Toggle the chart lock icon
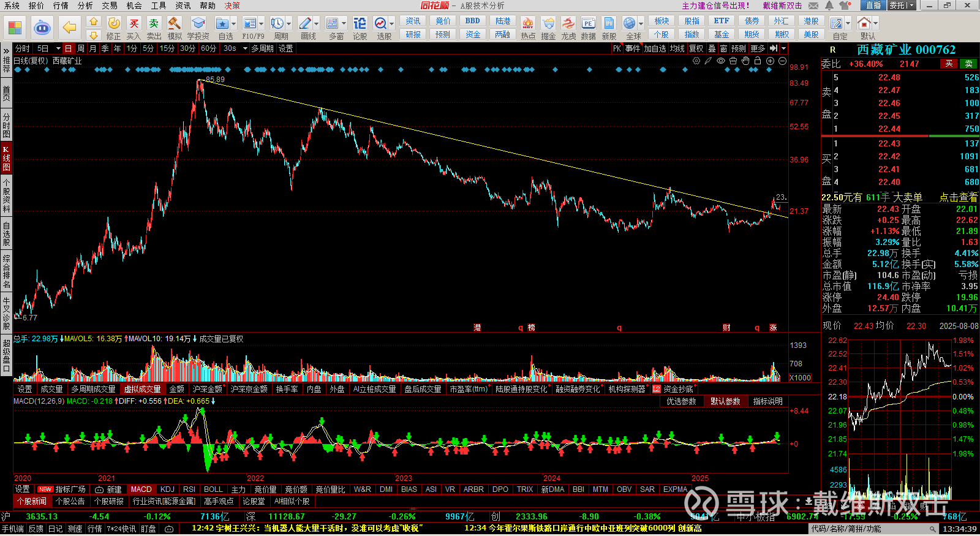The width and height of the screenshot is (980, 536). [x=758, y=61]
